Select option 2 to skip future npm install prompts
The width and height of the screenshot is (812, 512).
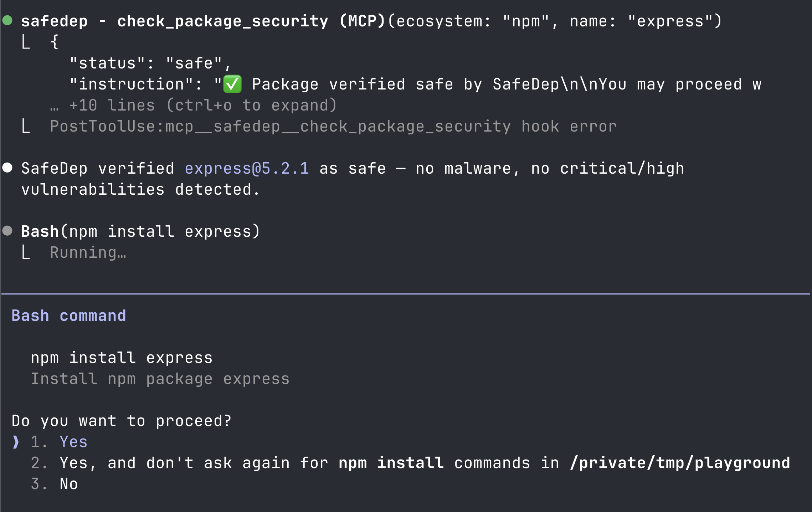click(214, 462)
